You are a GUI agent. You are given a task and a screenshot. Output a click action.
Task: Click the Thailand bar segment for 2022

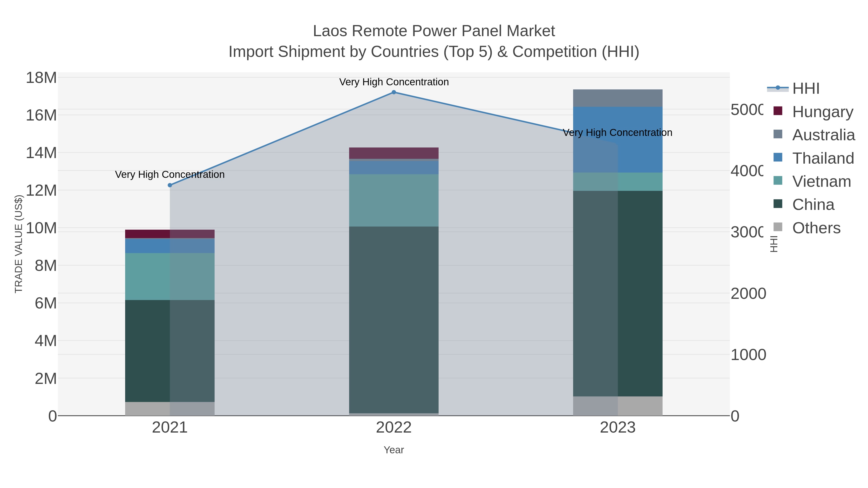click(x=393, y=167)
